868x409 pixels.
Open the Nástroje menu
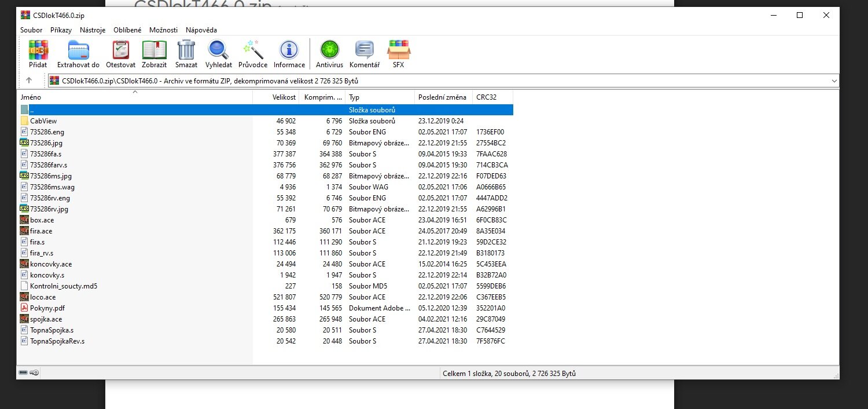93,30
